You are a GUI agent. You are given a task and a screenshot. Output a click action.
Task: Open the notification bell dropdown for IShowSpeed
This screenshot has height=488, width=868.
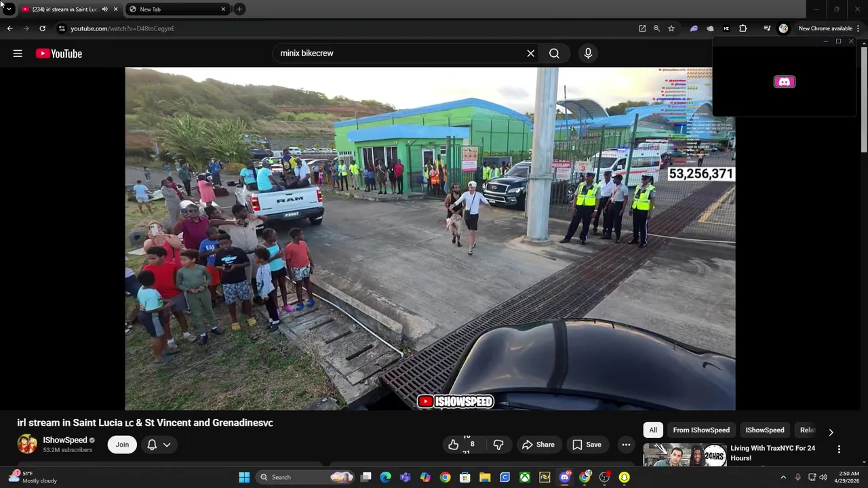coord(159,445)
